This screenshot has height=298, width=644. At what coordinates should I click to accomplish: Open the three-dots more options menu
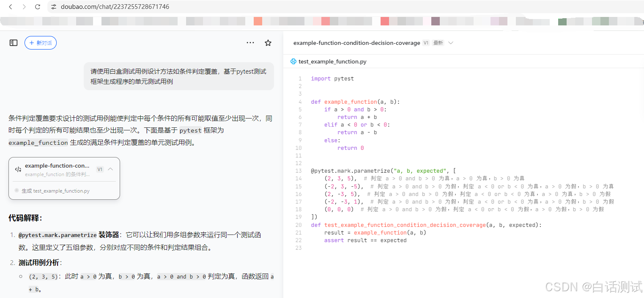tap(250, 43)
